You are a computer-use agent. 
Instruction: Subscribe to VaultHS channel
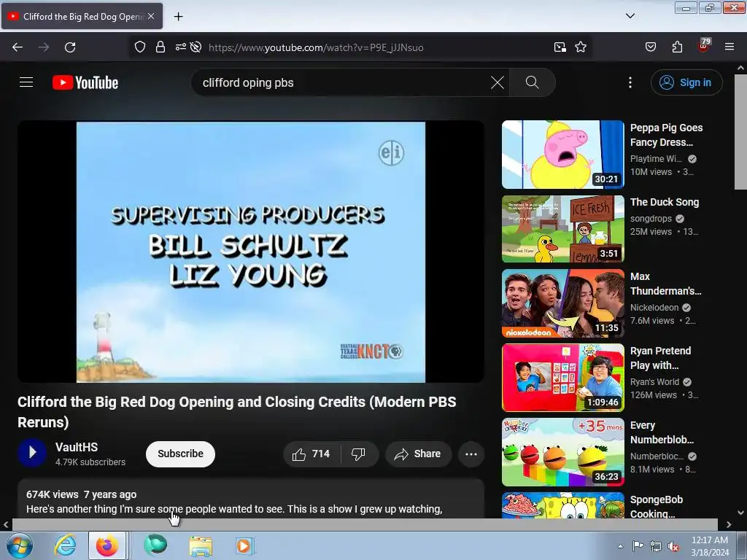click(181, 454)
